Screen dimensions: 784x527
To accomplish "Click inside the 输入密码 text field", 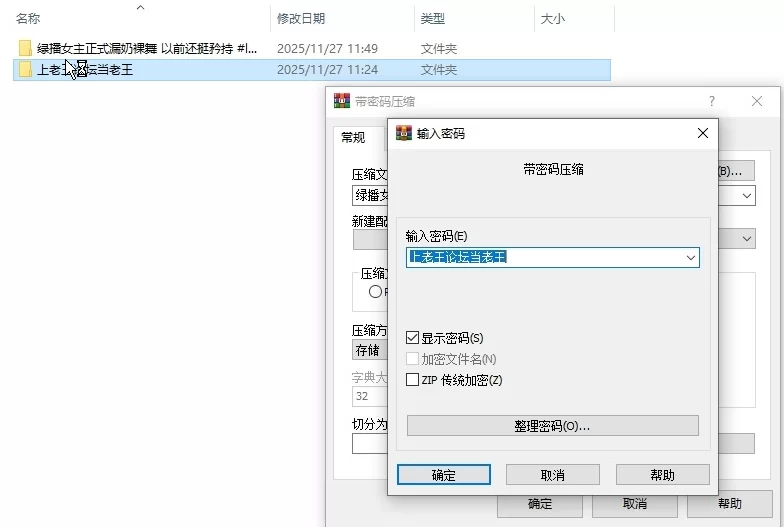I will point(540,258).
